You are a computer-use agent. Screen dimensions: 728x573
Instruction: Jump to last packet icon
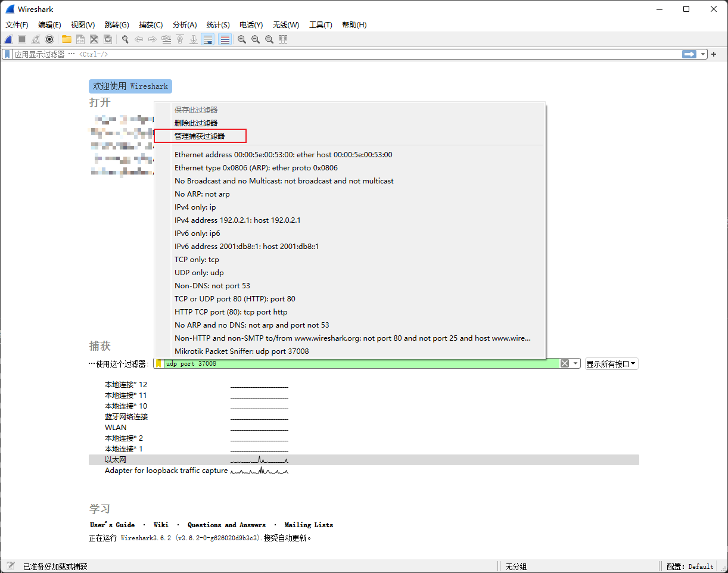[x=194, y=39]
